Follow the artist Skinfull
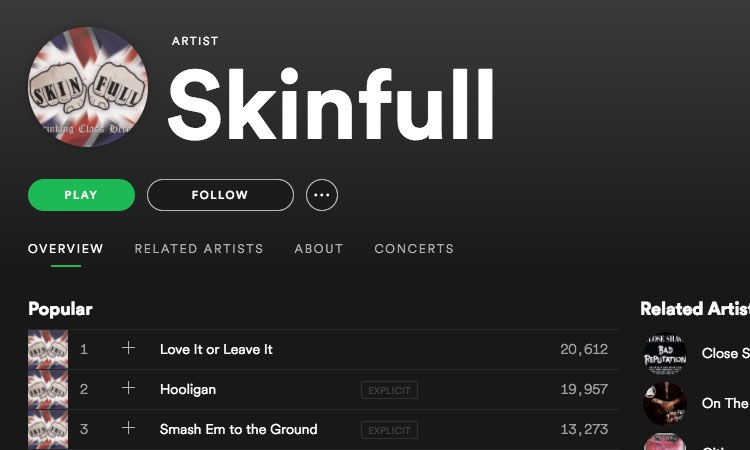The height and width of the screenshot is (450, 750). [x=220, y=195]
